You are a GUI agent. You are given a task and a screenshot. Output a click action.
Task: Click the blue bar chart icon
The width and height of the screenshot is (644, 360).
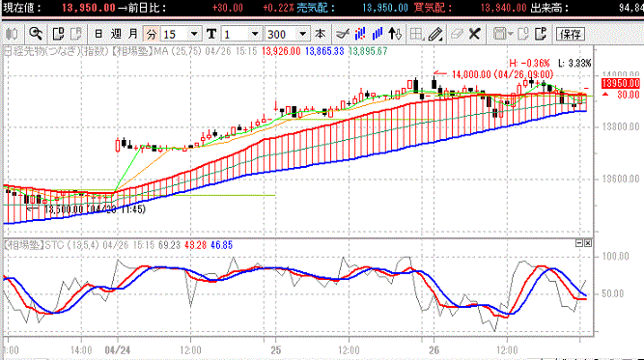(x=378, y=34)
